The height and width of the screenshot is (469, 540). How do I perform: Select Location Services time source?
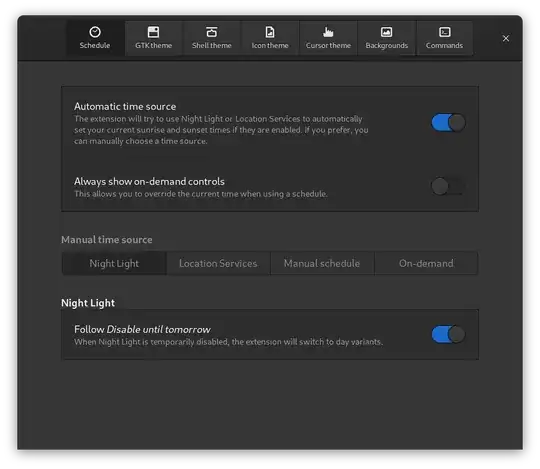(x=218, y=263)
